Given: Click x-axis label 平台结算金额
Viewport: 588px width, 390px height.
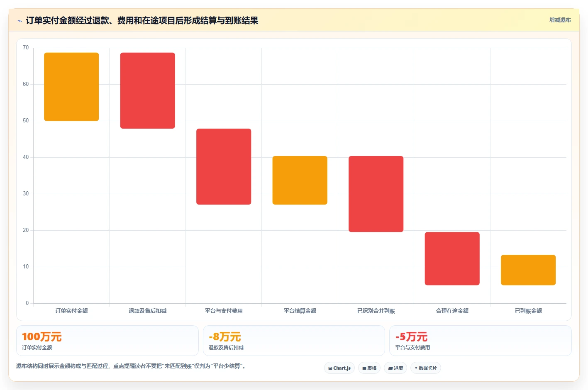Looking at the screenshot, I should point(300,311).
